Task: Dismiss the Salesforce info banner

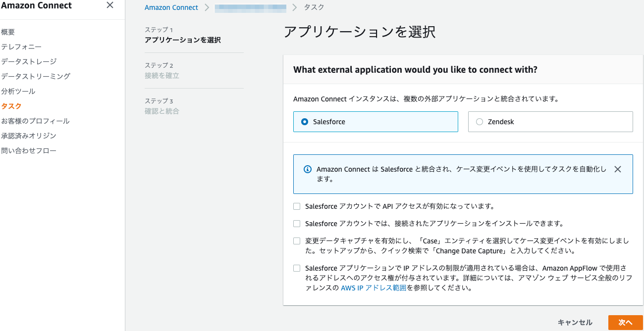Action: pyautogui.click(x=617, y=169)
